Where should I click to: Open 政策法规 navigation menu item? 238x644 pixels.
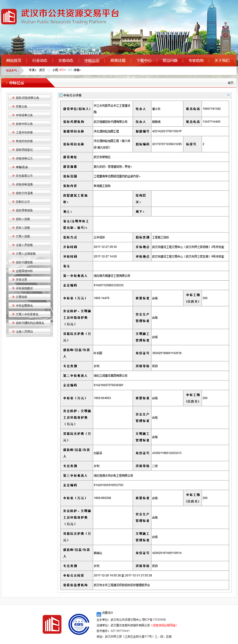click(118, 61)
